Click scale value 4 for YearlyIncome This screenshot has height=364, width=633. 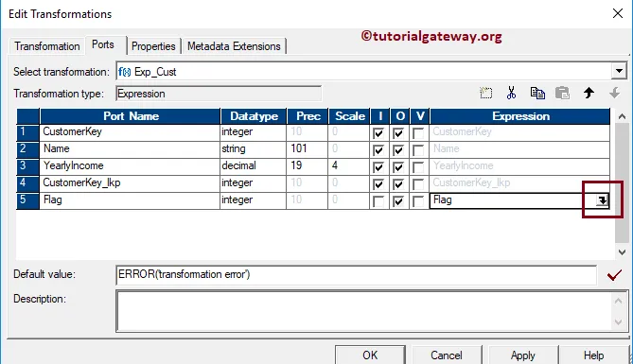coord(349,166)
